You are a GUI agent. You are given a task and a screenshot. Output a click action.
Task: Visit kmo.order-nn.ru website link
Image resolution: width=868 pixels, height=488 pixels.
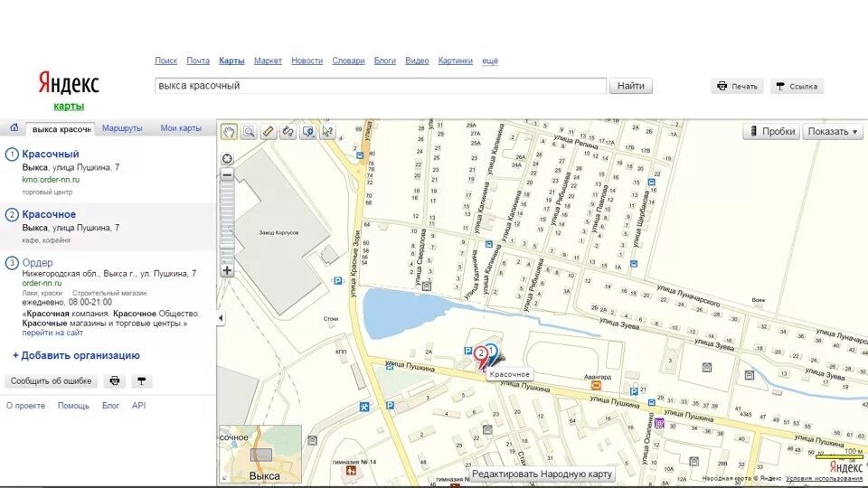click(x=51, y=180)
